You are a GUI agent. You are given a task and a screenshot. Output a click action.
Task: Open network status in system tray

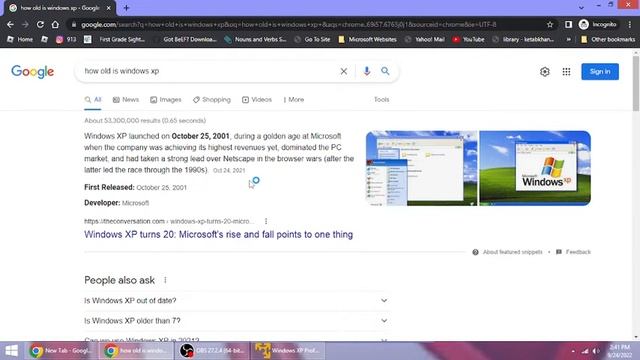pyautogui.click(x=585, y=351)
